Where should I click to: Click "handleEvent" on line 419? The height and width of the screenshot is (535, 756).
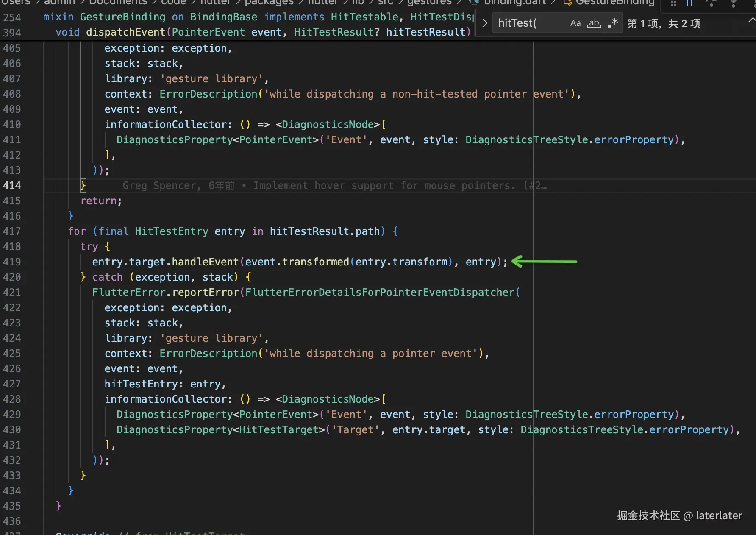tap(205, 262)
